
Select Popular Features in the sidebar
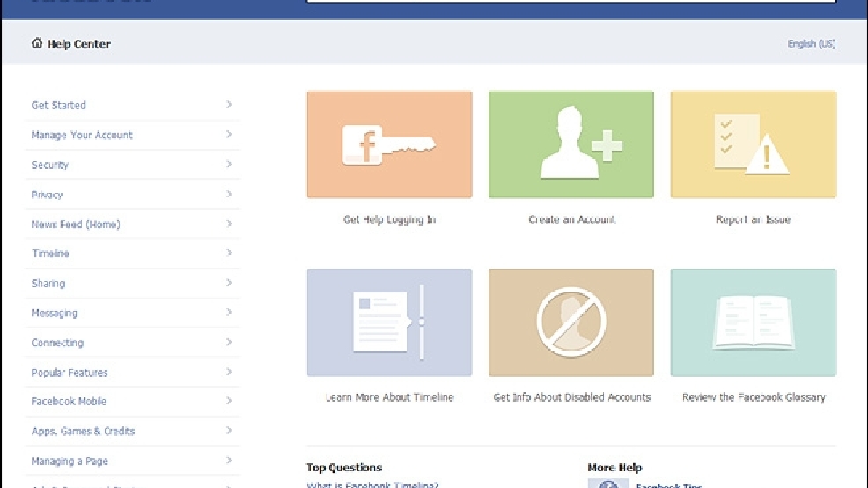[x=70, y=373]
